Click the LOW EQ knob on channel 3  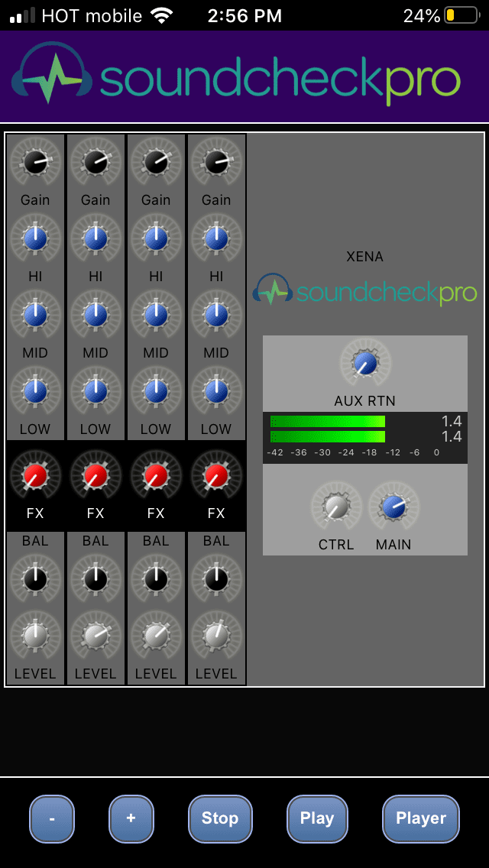[156, 391]
